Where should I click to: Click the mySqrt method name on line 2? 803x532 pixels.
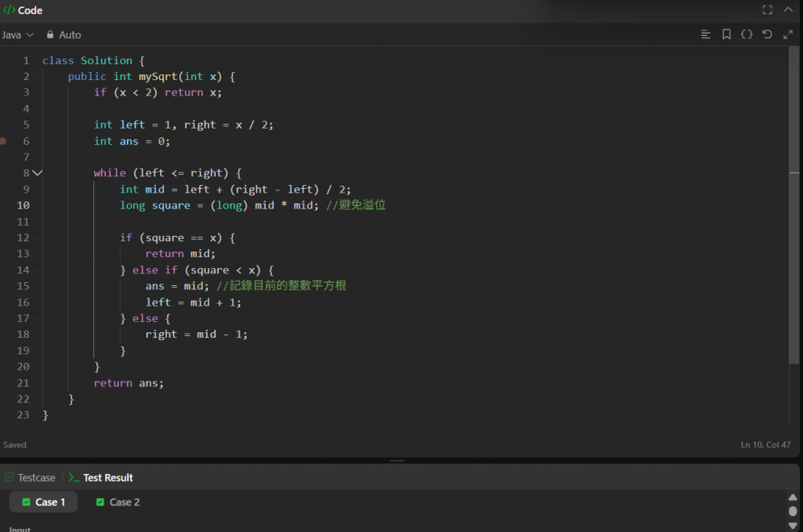pos(158,77)
